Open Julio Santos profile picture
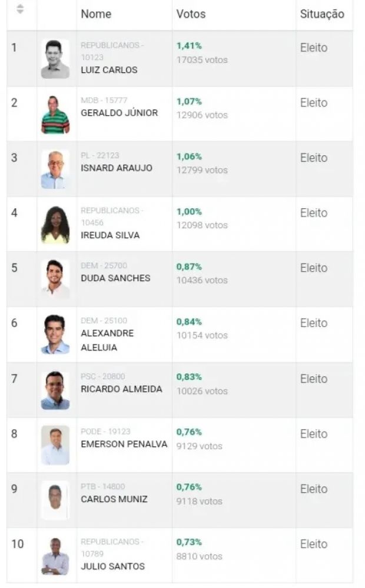This screenshot has height=588, width=365. click(55, 556)
